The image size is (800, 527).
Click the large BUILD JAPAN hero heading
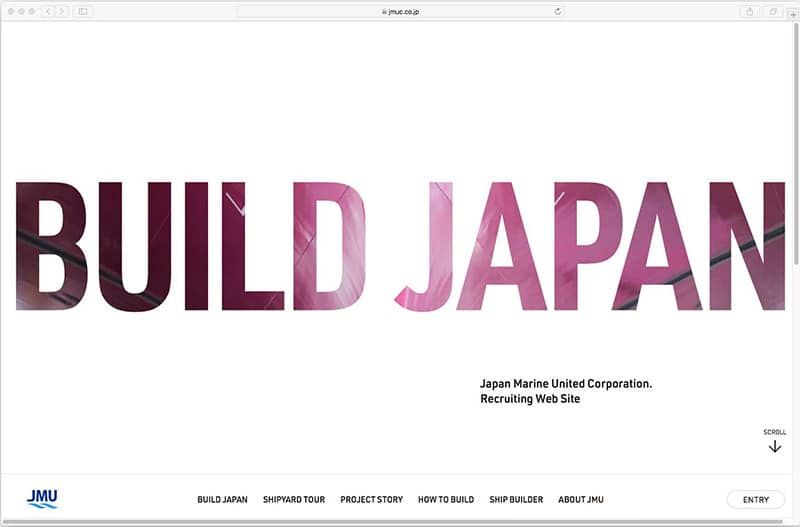pyautogui.click(x=401, y=246)
